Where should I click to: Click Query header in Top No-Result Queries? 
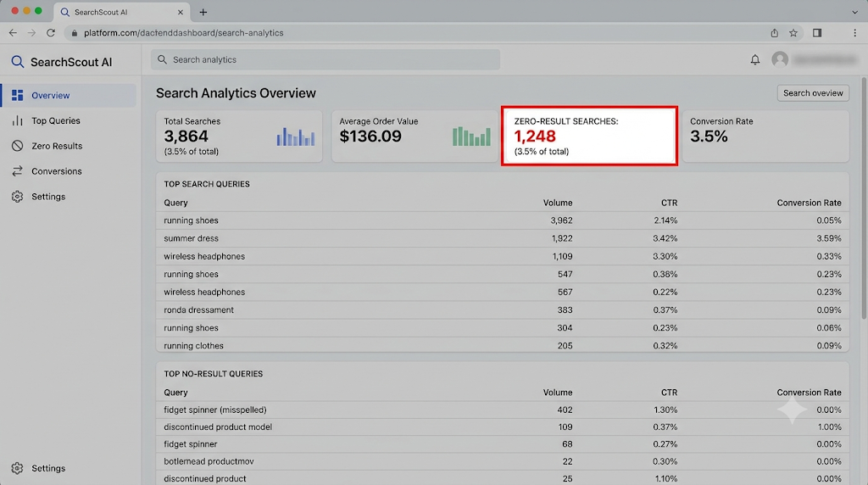pos(175,392)
